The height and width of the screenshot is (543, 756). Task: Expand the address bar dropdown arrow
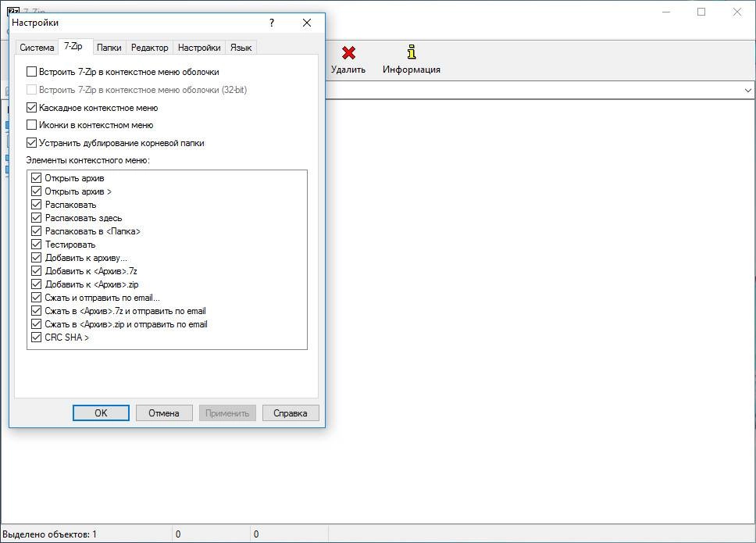(x=747, y=90)
